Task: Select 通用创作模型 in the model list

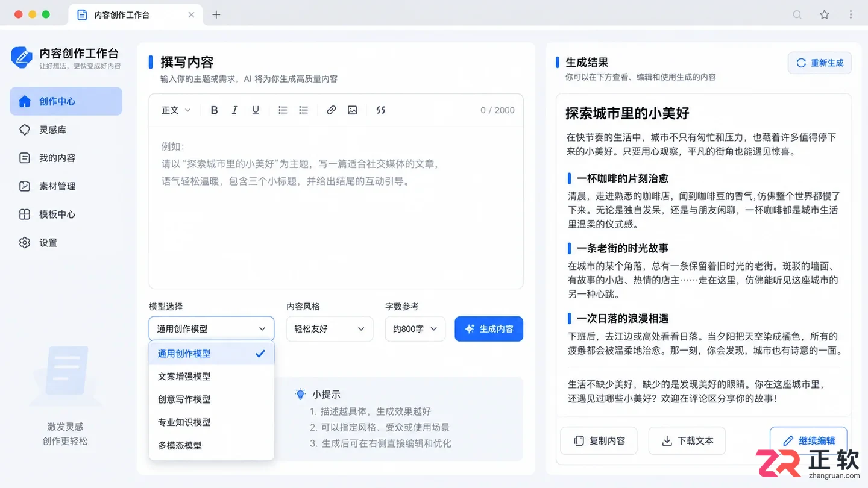Action: [x=212, y=354]
